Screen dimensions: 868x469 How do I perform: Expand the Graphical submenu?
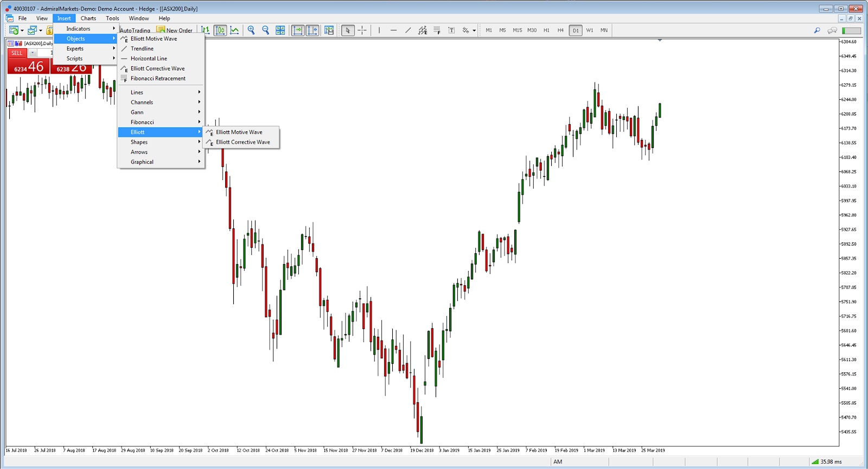tap(161, 162)
